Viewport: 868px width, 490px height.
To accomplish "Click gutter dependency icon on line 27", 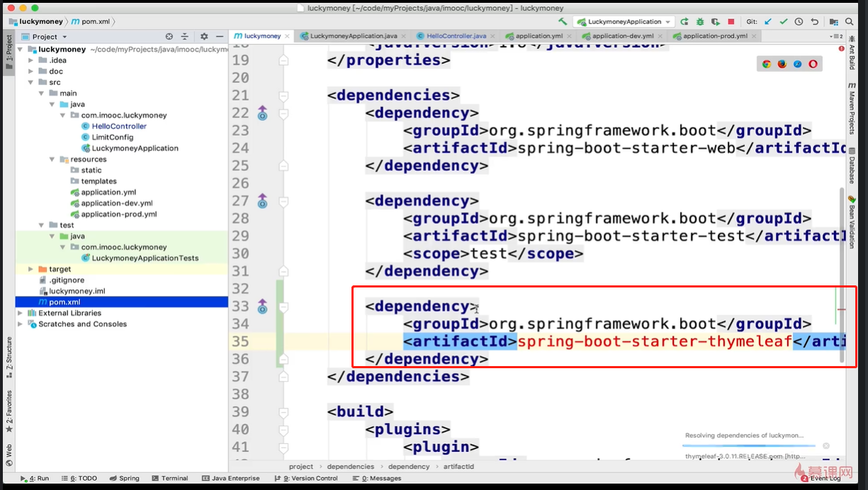I will pyautogui.click(x=262, y=200).
